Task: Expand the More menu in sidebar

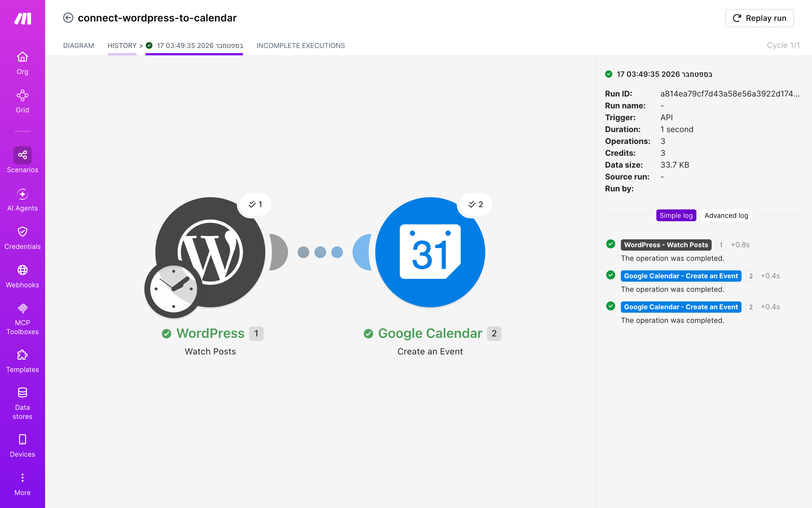Action: [23, 484]
